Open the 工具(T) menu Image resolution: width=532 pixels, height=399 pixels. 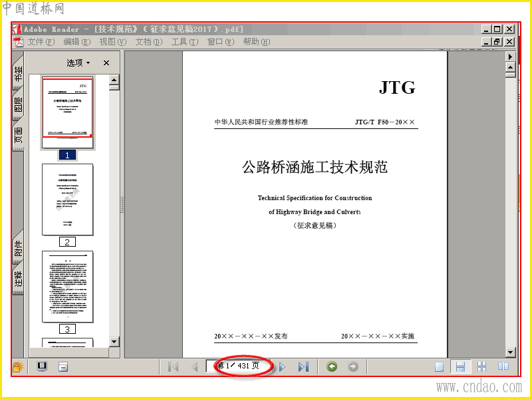pyautogui.click(x=185, y=42)
